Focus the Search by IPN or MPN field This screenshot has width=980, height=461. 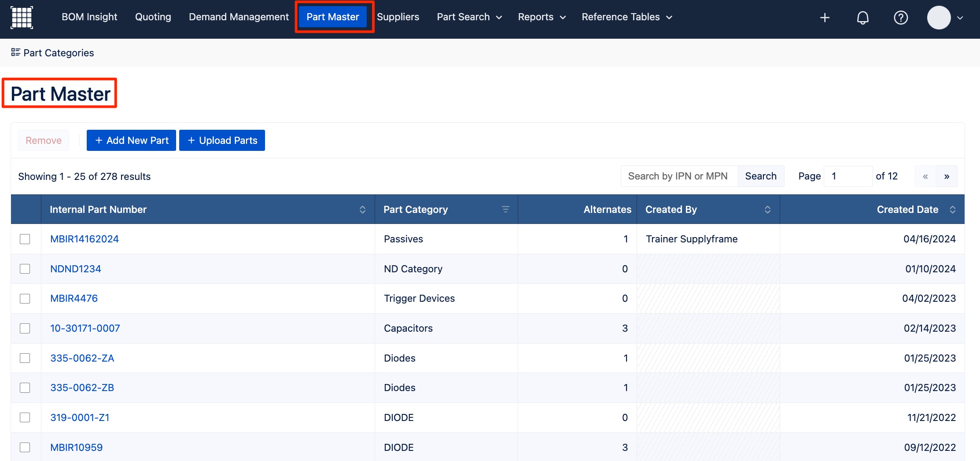679,176
